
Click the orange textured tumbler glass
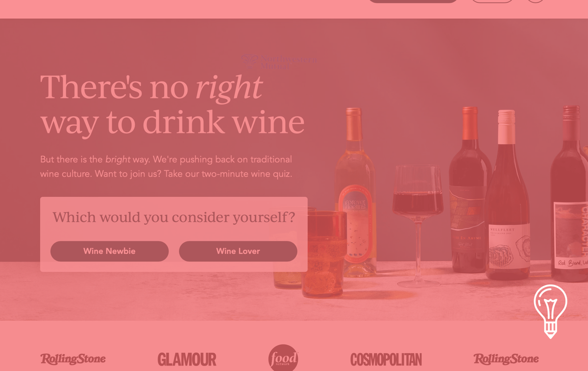324,254
